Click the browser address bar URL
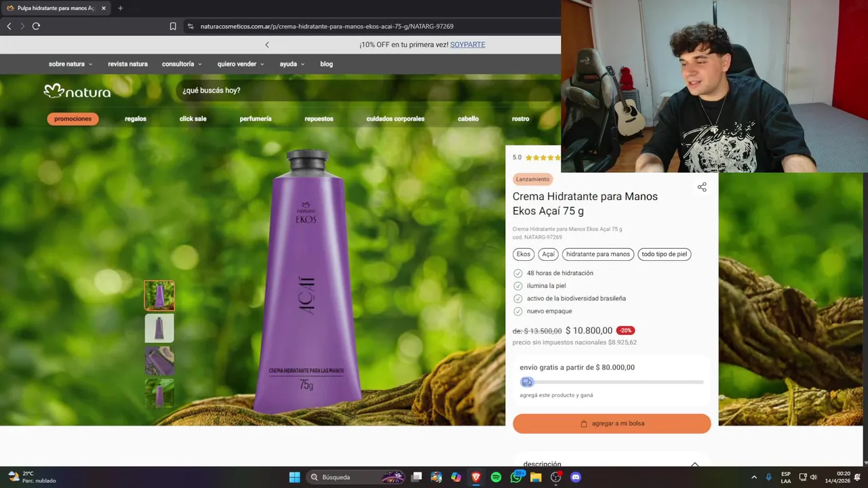Image resolution: width=868 pixels, height=488 pixels. (x=327, y=26)
